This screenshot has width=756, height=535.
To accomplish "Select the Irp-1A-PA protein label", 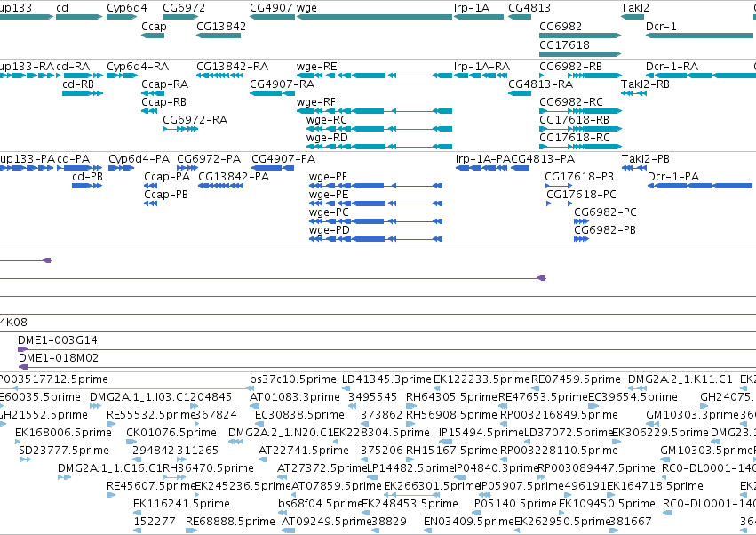I will pos(483,159).
